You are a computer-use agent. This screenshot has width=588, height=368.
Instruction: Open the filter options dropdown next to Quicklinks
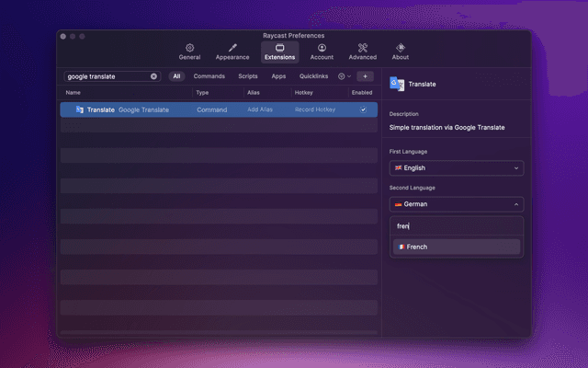pyautogui.click(x=345, y=76)
